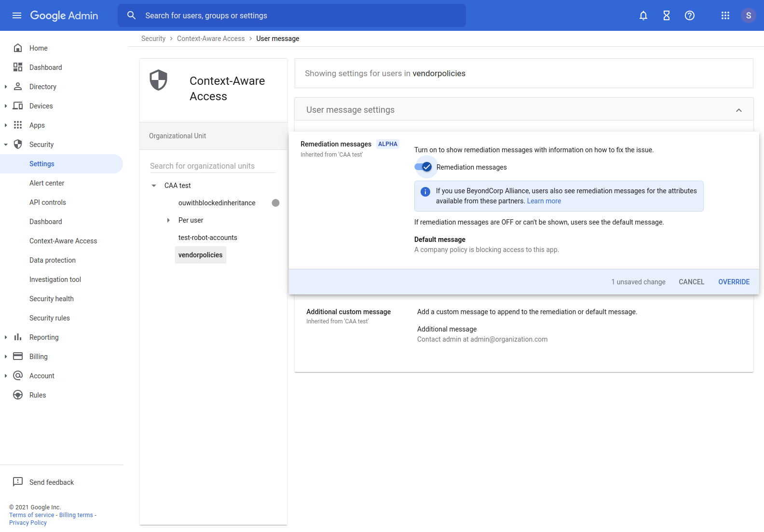Expand the Billing section arrow

click(x=6, y=357)
